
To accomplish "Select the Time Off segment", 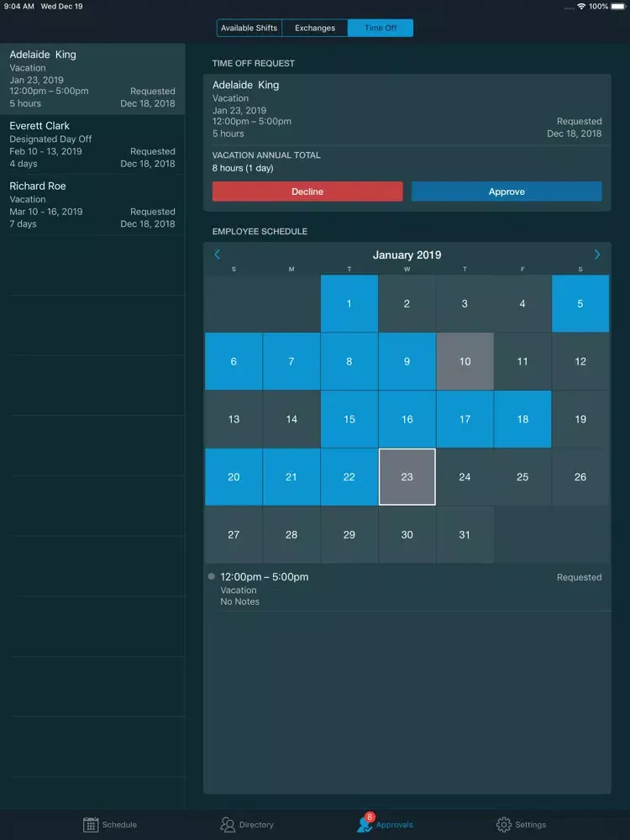I will point(381,28).
